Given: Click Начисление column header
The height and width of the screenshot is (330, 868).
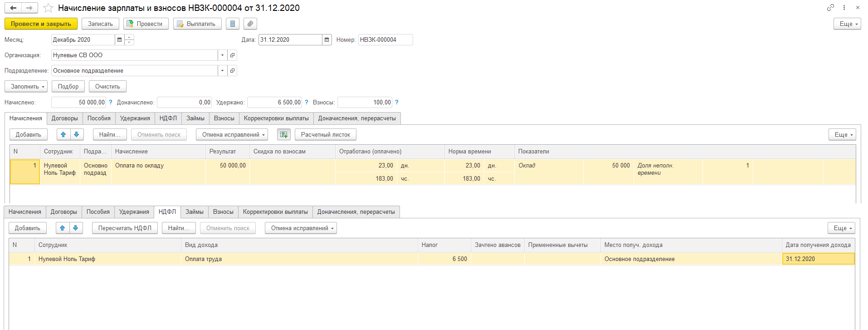Looking at the screenshot, I should [158, 152].
